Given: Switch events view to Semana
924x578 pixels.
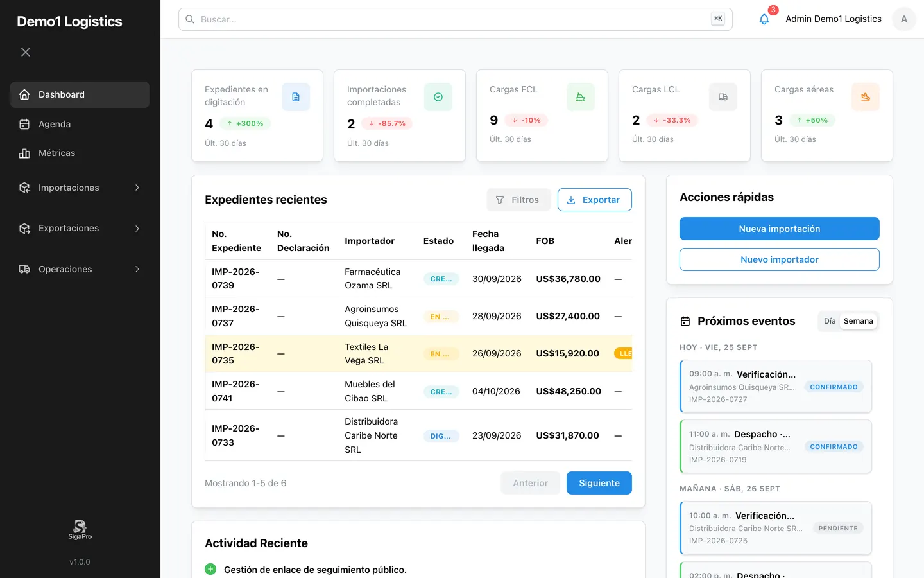Looking at the screenshot, I should pyautogui.click(x=859, y=321).
